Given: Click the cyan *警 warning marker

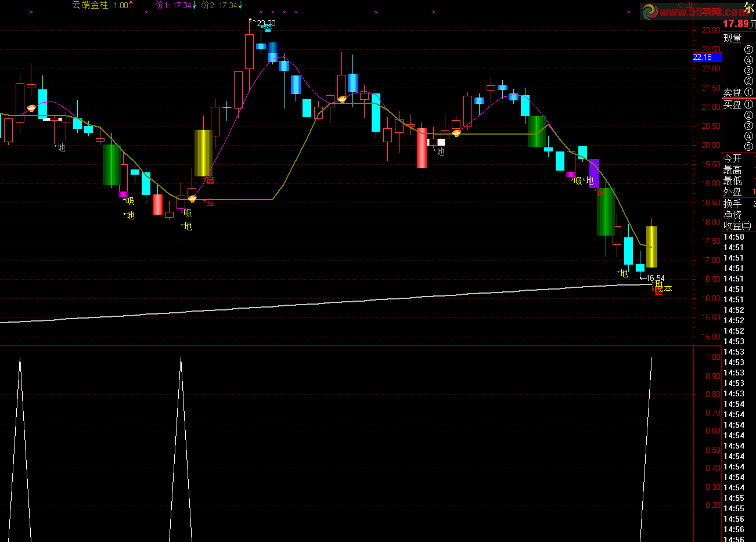Looking at the screenshot, I should click(267, 29).
